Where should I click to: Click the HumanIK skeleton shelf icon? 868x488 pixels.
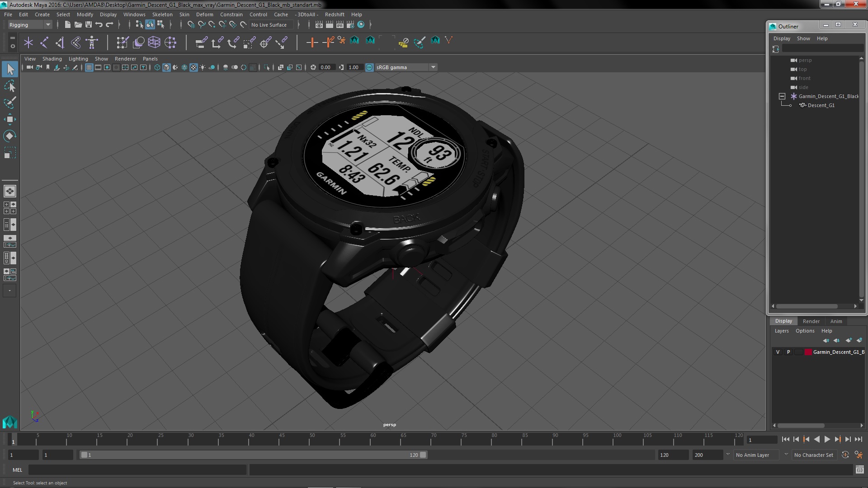point(92,42)
